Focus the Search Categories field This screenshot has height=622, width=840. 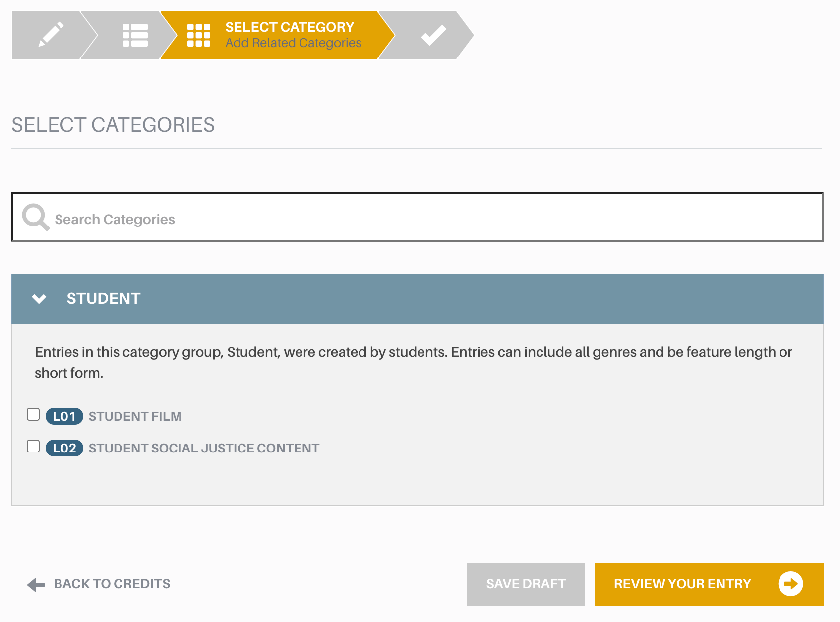pos(417,217)
